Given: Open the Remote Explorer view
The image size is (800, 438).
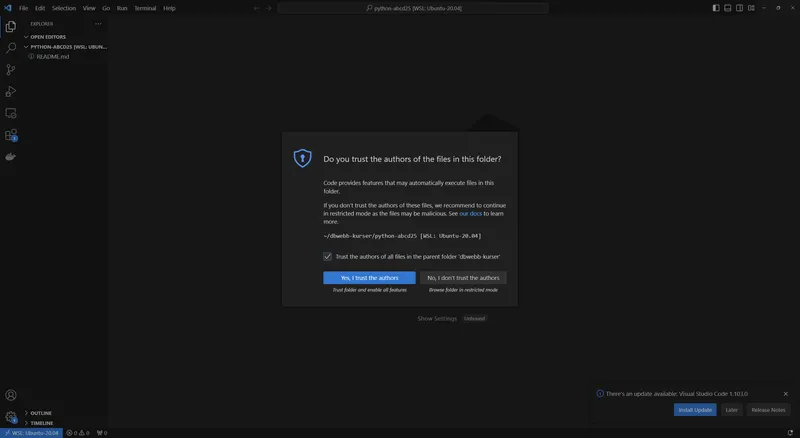Looking at the screenshot, I should point(11,113).
